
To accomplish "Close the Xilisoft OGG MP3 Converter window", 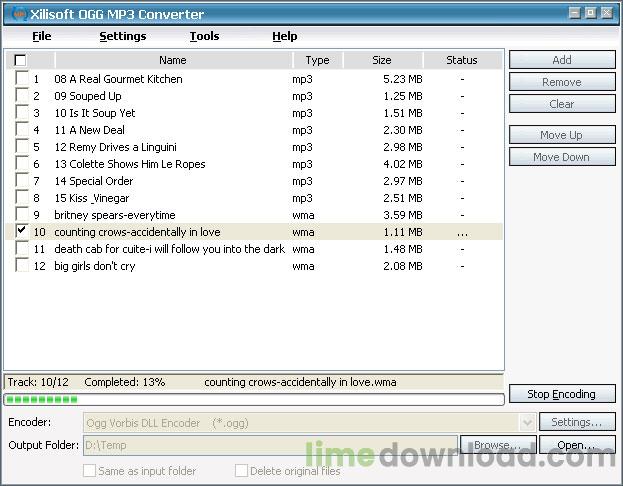I will [607, 13].
